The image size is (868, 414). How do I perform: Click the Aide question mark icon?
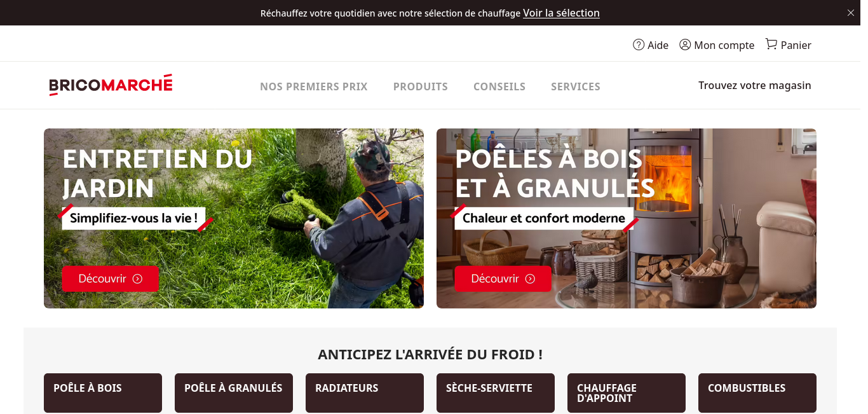click(x=639, y=45)
